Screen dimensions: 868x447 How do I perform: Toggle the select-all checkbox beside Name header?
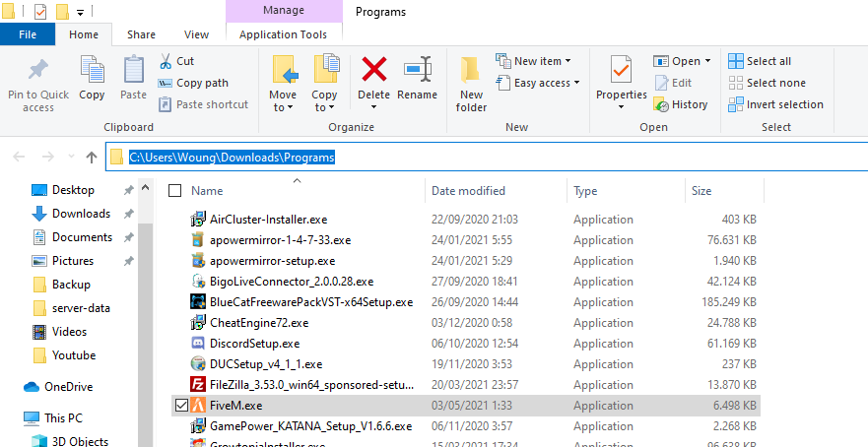click(175, 191)
